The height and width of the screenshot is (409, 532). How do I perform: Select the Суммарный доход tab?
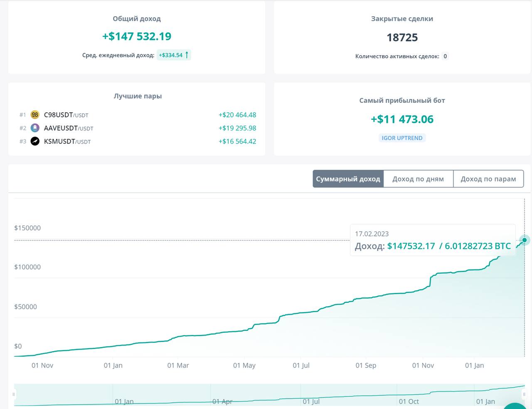pyautogui.click(x=348, y=179)
